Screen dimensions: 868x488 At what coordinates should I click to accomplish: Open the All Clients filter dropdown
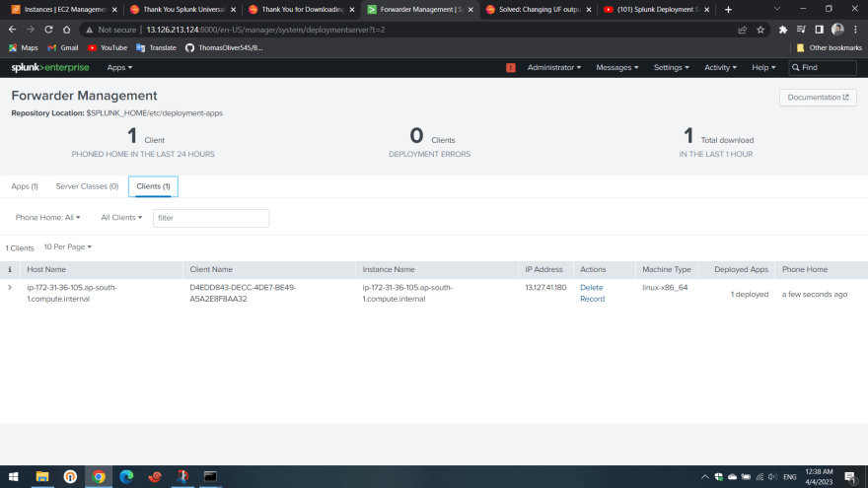(121, 218)
